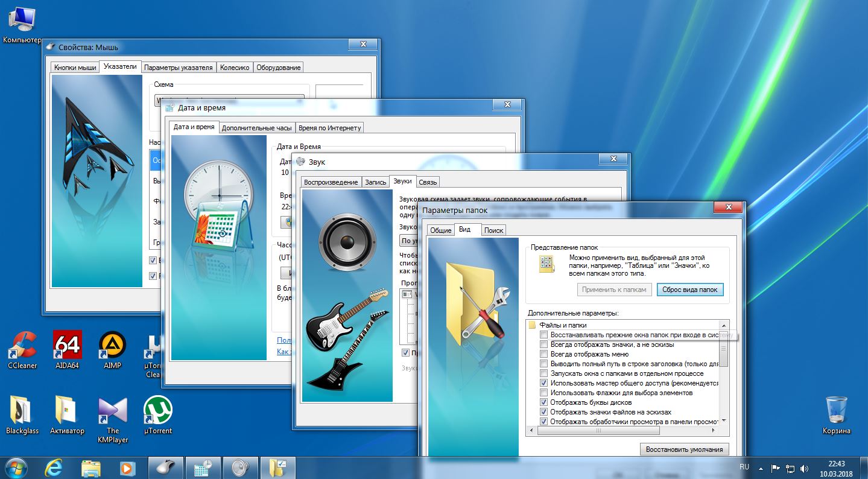This screenshot has height=479, width=868.
Task: Launch AIDA64 from the desktop
Action: pos(67,346)
